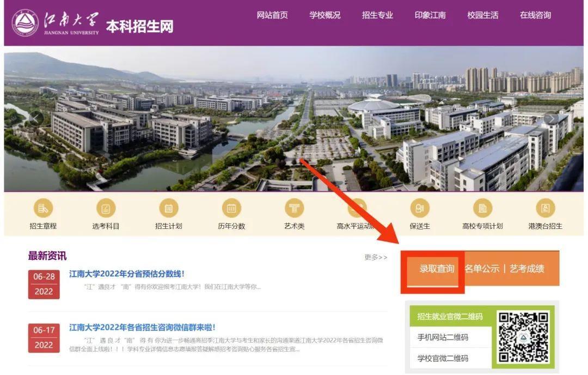This screenshot has height=375, width=588.
Task: Select the 高校专项计划 icon
Action: click(x=482, y=208)
